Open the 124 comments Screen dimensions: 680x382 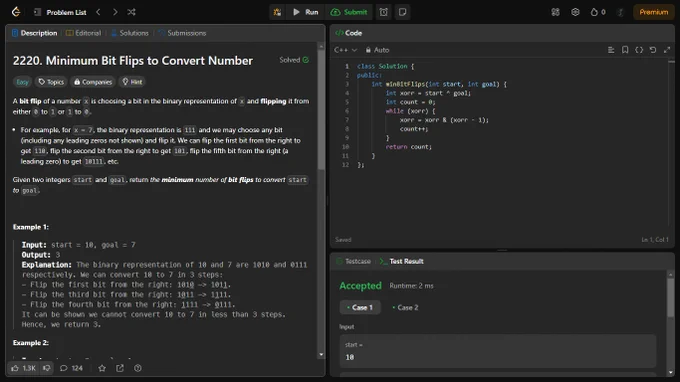(x=71, y=368)
